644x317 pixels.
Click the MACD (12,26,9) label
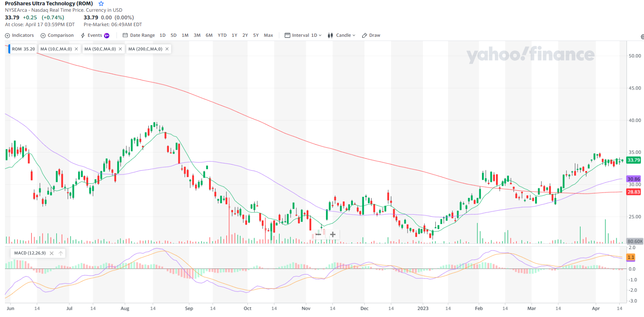click(30, 253)
